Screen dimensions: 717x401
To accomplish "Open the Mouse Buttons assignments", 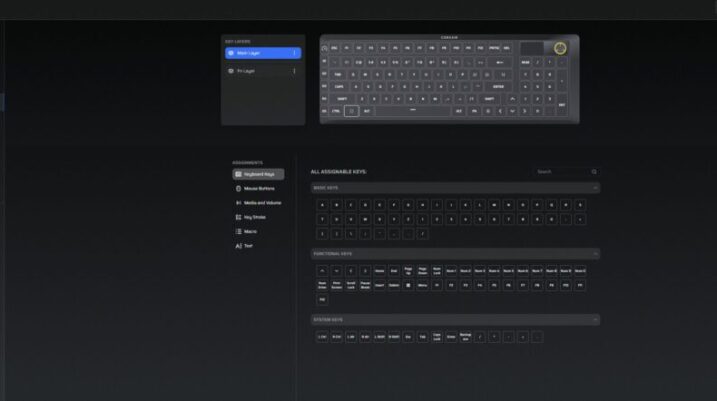I will (257, 188).
